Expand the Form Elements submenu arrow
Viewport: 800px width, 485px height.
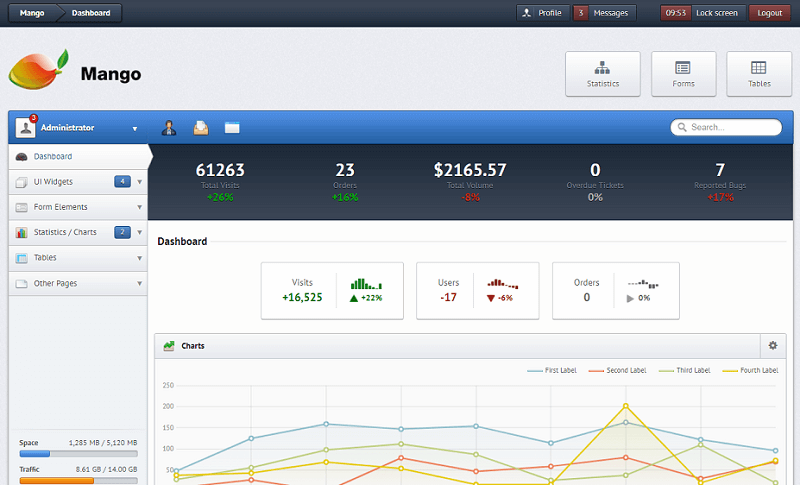139,207
